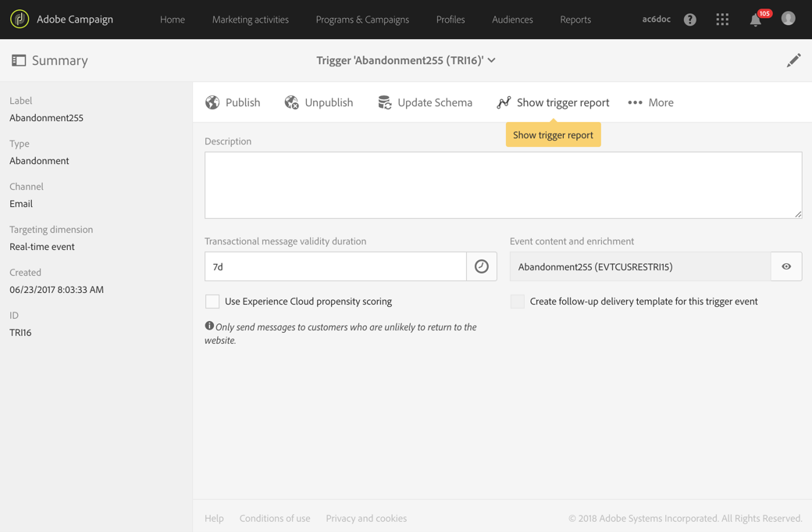This screenshot has width=812, height=532.
Task: Click the validity duration field showing 7d
Action: 336,266
